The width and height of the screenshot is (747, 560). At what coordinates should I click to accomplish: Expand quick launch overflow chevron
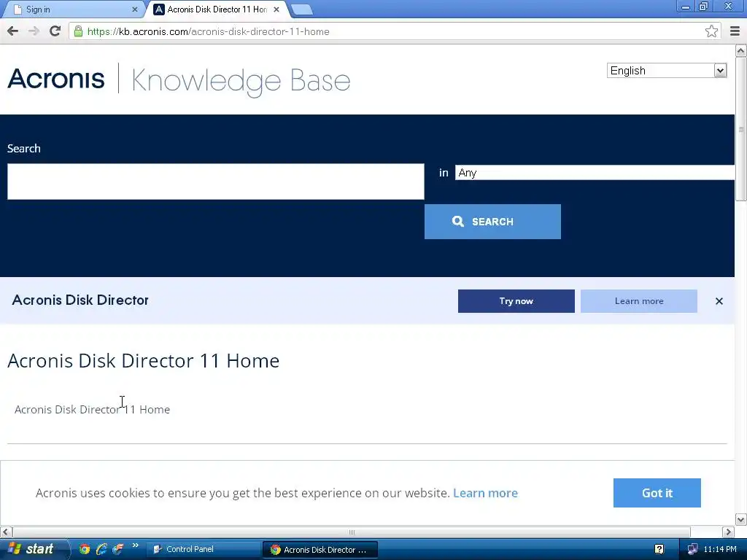click(135, 545)
